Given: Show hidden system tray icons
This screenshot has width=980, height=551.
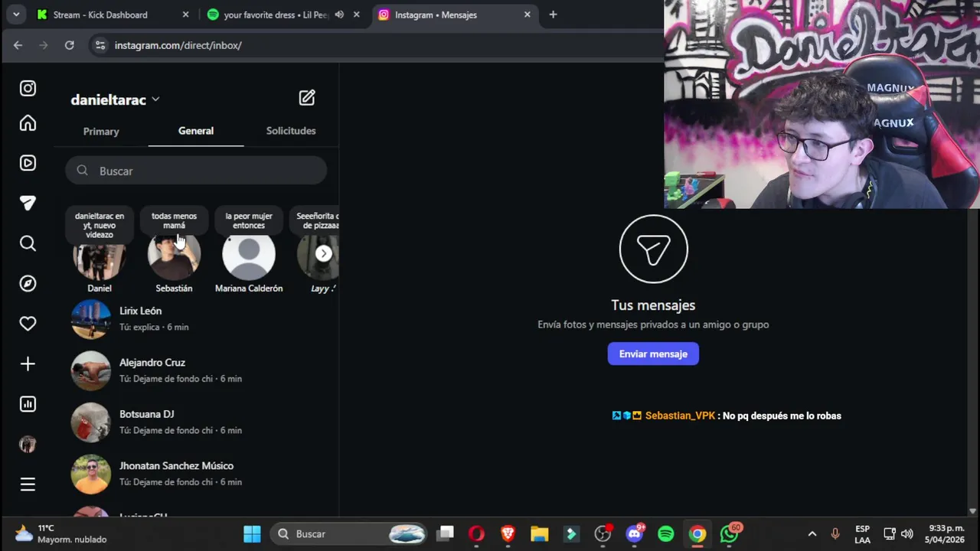Looking at the screenshot, I should pos(812,533).
